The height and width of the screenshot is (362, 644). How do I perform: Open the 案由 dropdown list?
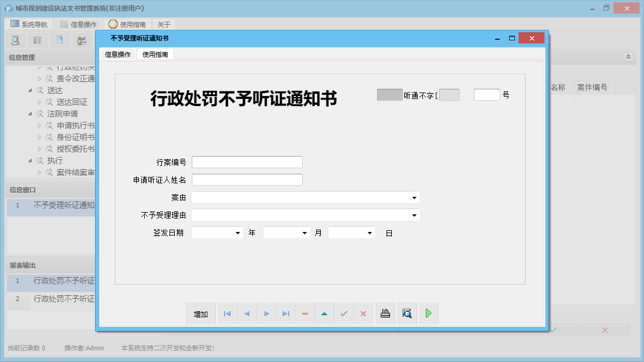(x=415, y=197)
